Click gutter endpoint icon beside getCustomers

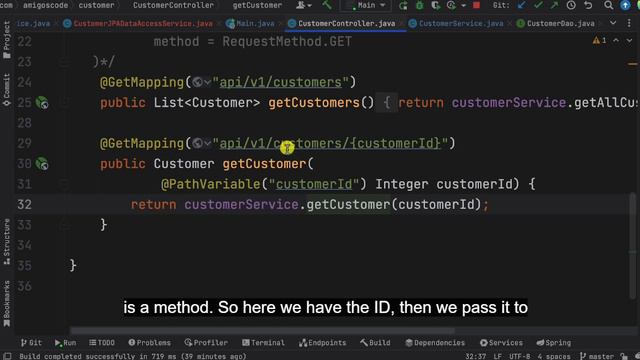(42, 102)
